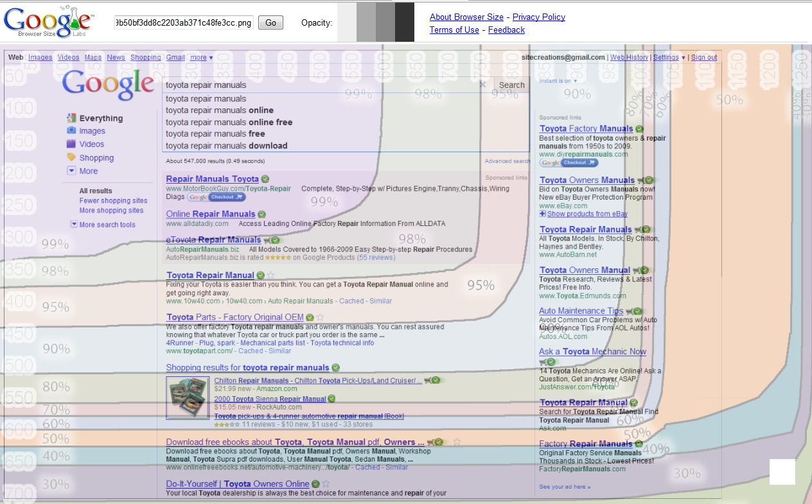The image size is (812, 504).
Task: Star the Toyota Parts Factory Original OEM result
Action: coord(320,317)
